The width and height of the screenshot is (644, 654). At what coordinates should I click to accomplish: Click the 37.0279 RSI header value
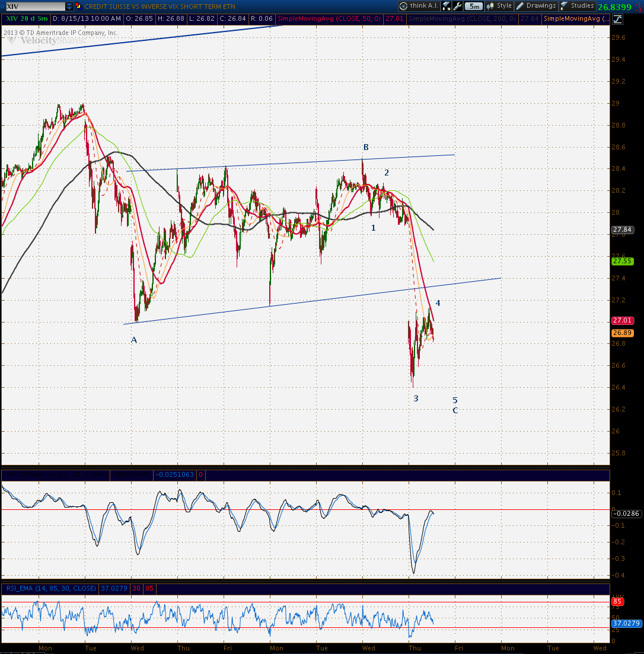[114, 589]
